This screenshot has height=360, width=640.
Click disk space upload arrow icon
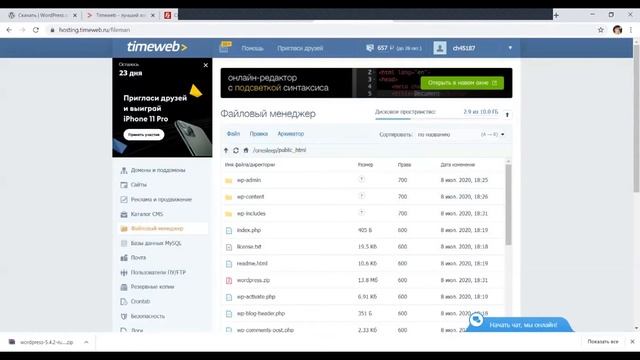[x=507, y=115]
